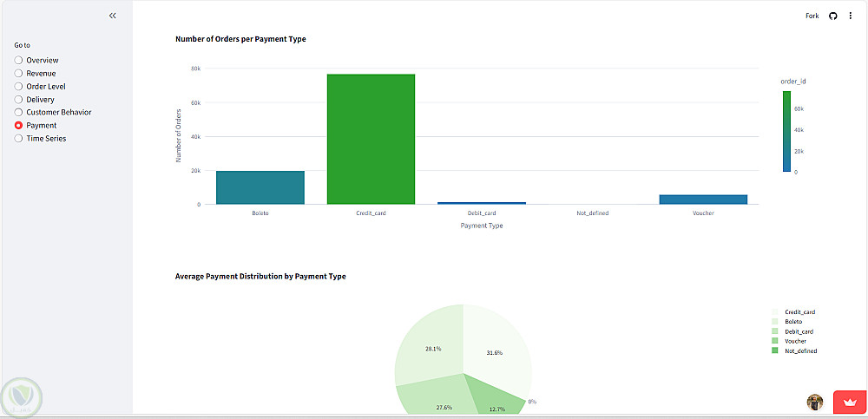Open the three-dot app menu
The height and width of the screenshot is (419, 868).
pyautogui.click(x=851, y=16)
